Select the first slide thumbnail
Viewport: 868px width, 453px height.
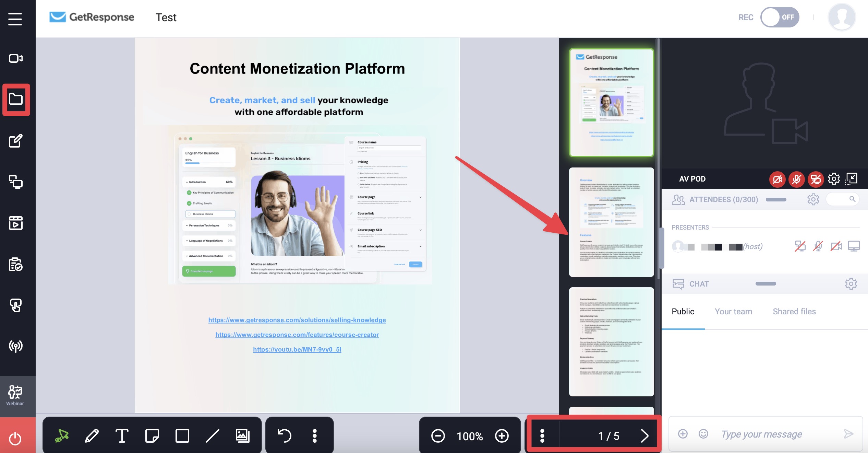tap(612, 103)
